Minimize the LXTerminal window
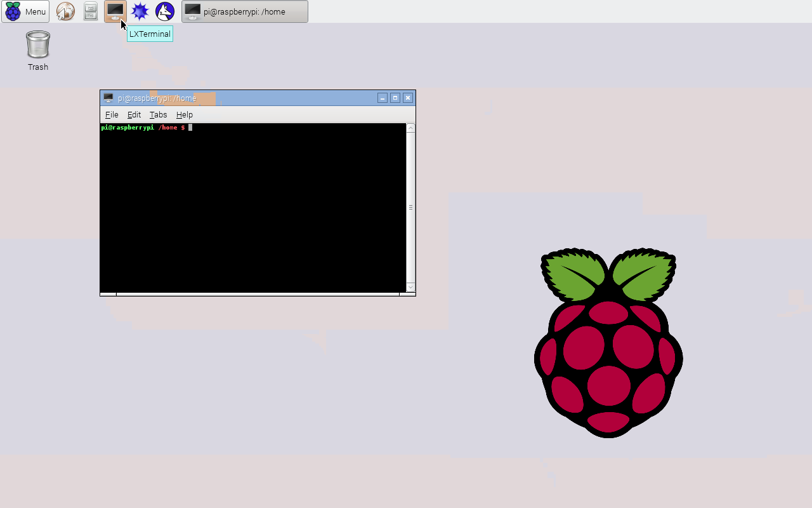 pos(383,98)
